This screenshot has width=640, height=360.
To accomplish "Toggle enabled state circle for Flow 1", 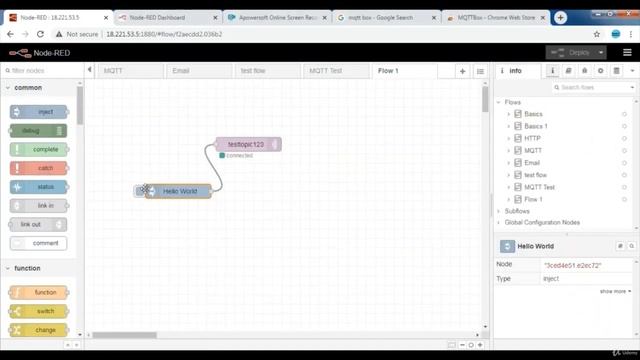I will [x=624, y=200].
